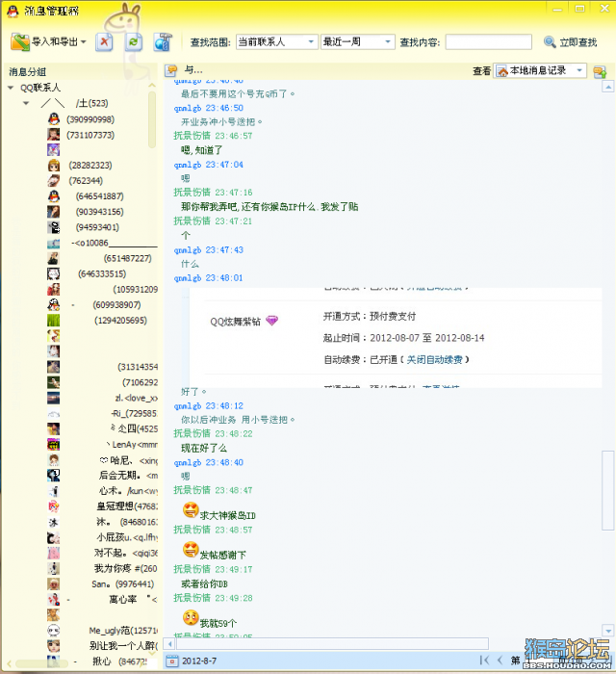616x674 pixels.
Task: Click the green refresh icon in toolbar
Action: tap(134, 42)
